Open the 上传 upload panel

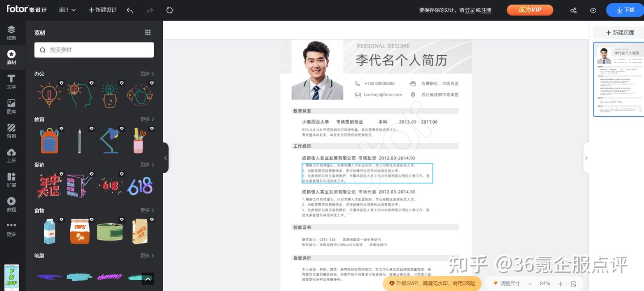[12, 155]
